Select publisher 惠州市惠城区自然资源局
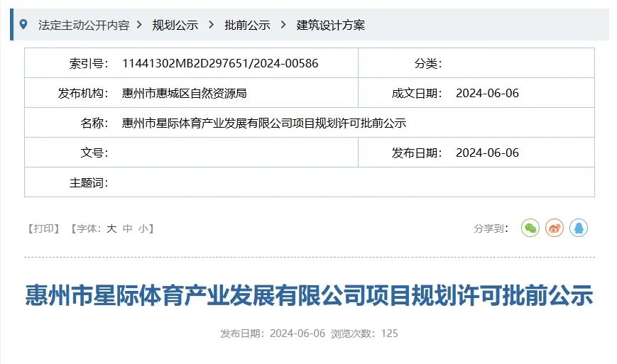The image size is (617, 364). [x=184, y=93]
